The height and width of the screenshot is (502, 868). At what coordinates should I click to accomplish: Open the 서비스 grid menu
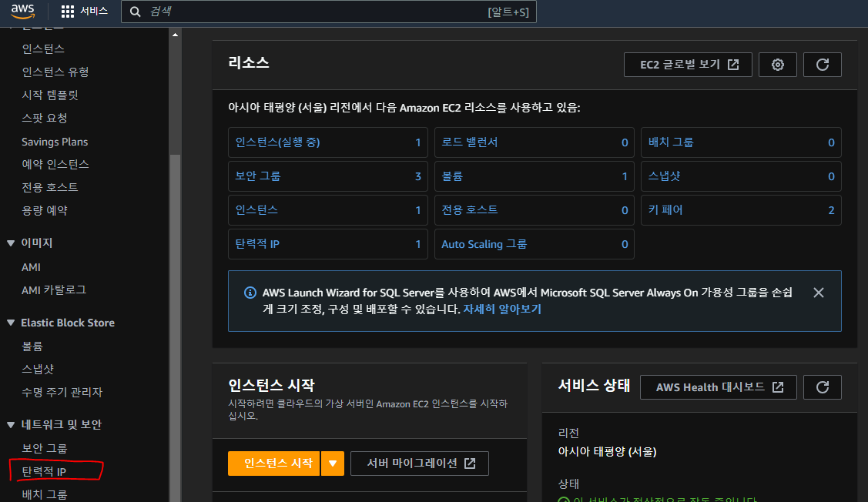[84, 11]
